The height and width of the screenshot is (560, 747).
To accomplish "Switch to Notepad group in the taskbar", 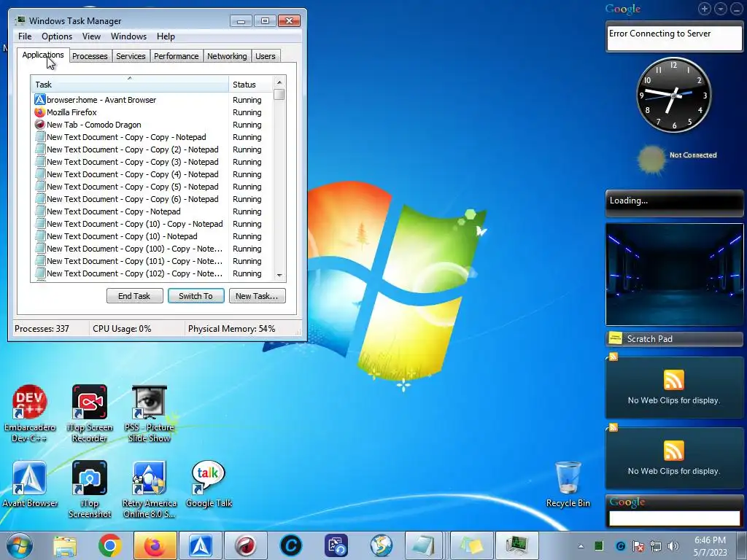I will pos(425,545).
